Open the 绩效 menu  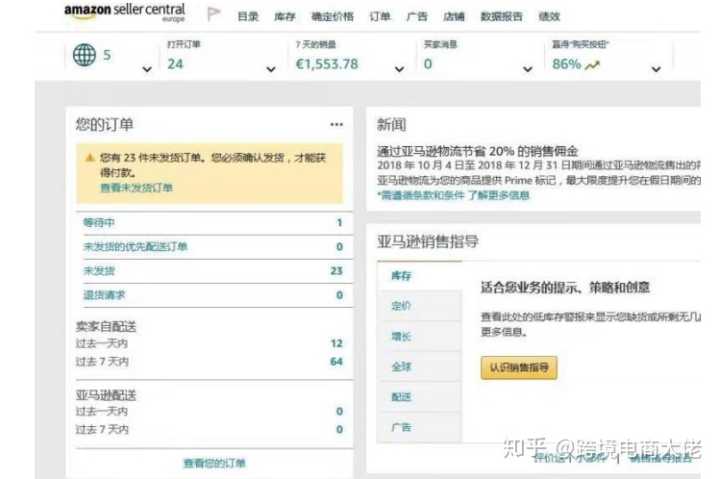tap(549, 16)
